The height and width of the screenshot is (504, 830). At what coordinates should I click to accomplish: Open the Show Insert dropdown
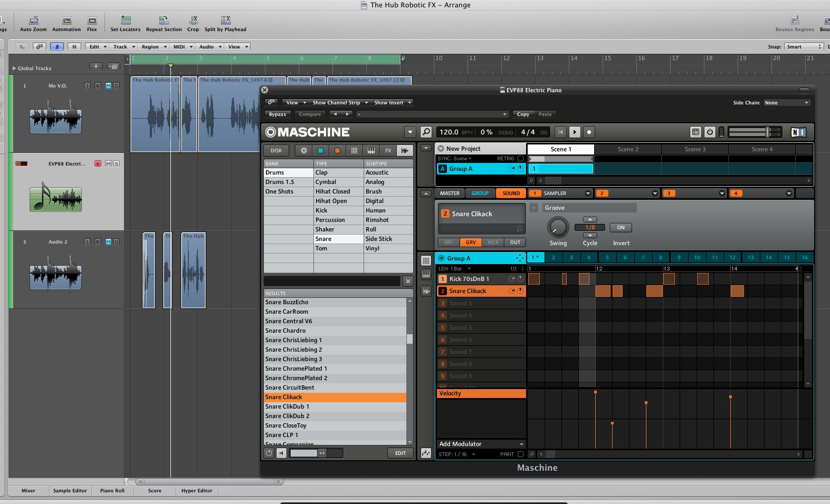click(392, 102)
